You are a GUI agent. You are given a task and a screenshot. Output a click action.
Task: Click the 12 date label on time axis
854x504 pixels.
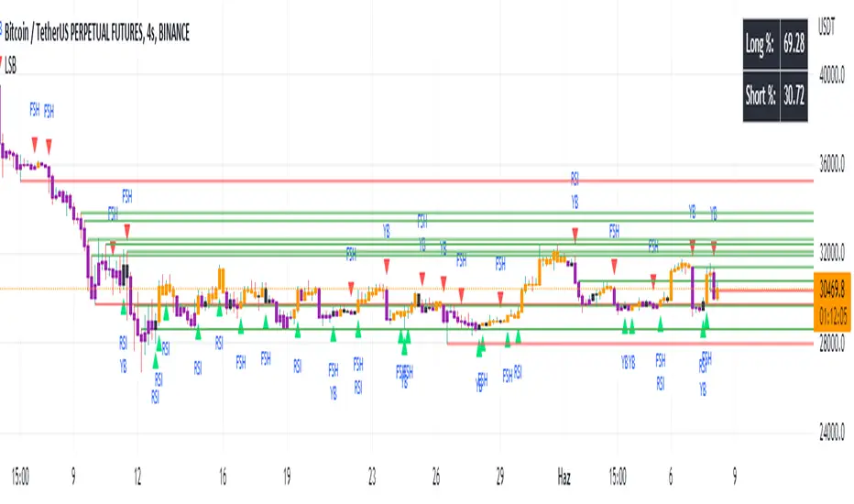(137, 477)
